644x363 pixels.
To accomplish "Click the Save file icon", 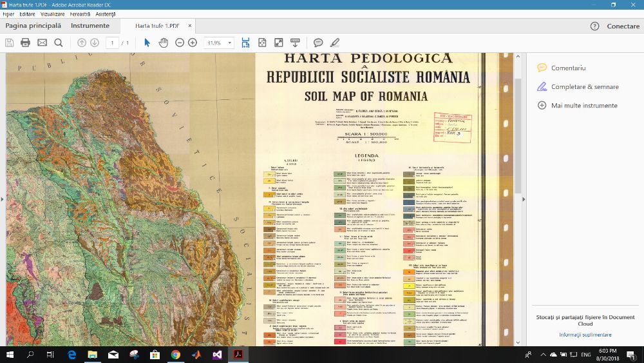I will 9,43.
